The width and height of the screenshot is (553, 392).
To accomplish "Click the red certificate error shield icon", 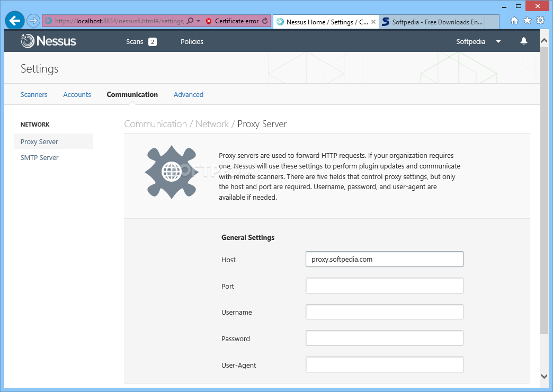I will point(209,21).
